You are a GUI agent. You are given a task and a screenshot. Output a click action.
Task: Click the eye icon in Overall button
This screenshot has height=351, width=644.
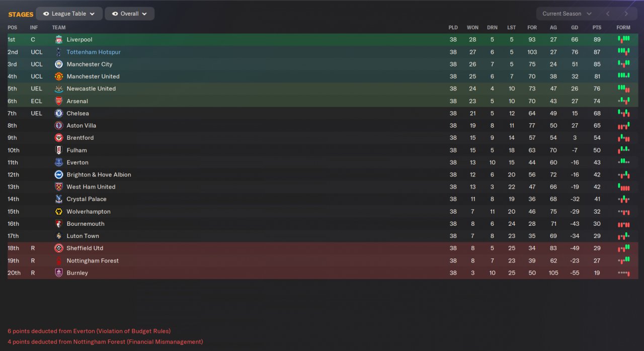115,14
